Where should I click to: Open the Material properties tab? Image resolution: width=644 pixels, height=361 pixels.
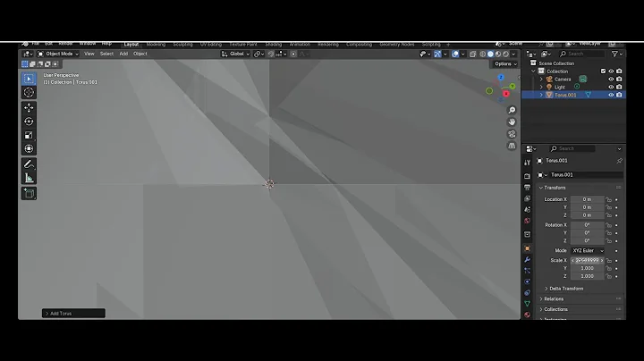point(528,315)
